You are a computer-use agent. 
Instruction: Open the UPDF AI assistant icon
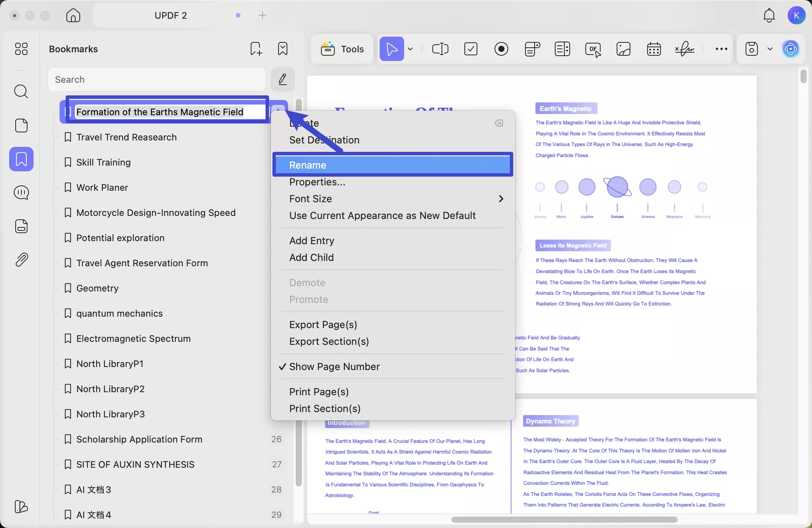pos(791,49)
